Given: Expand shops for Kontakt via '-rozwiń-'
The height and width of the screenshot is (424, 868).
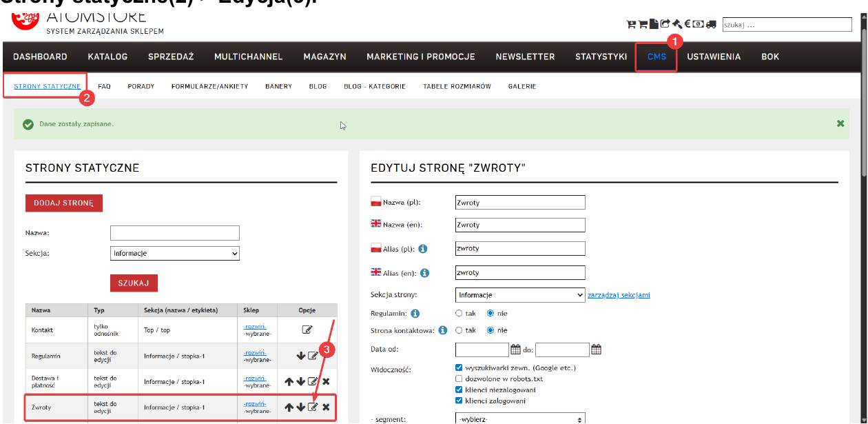Looking at the screenshot, I should [255, 326].
